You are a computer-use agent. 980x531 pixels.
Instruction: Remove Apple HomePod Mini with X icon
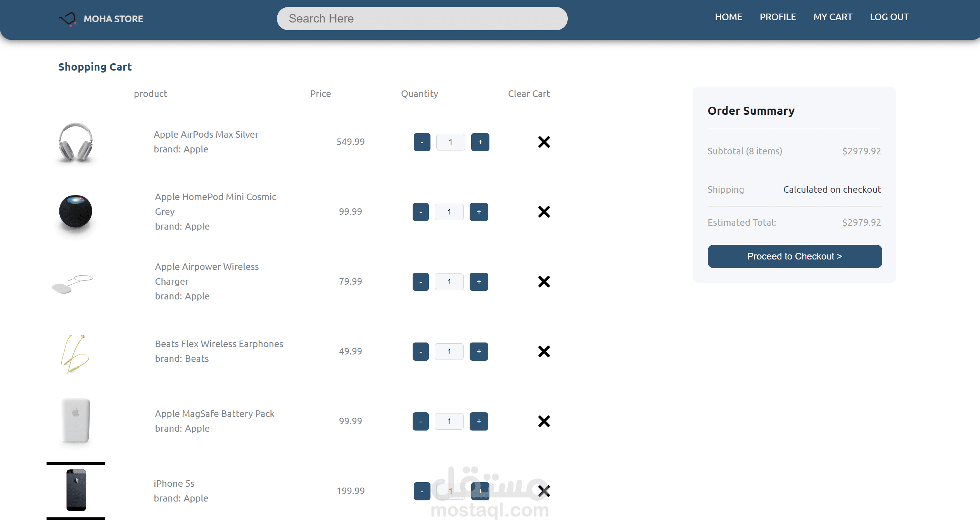544,212
